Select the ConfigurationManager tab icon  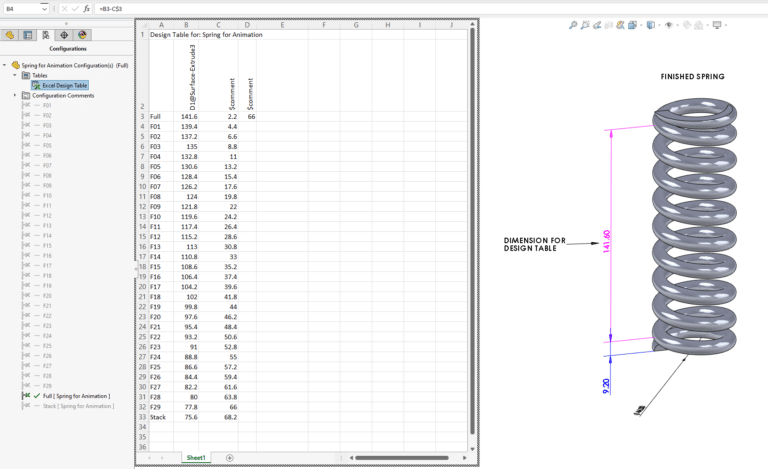click(x=46, y=34)
